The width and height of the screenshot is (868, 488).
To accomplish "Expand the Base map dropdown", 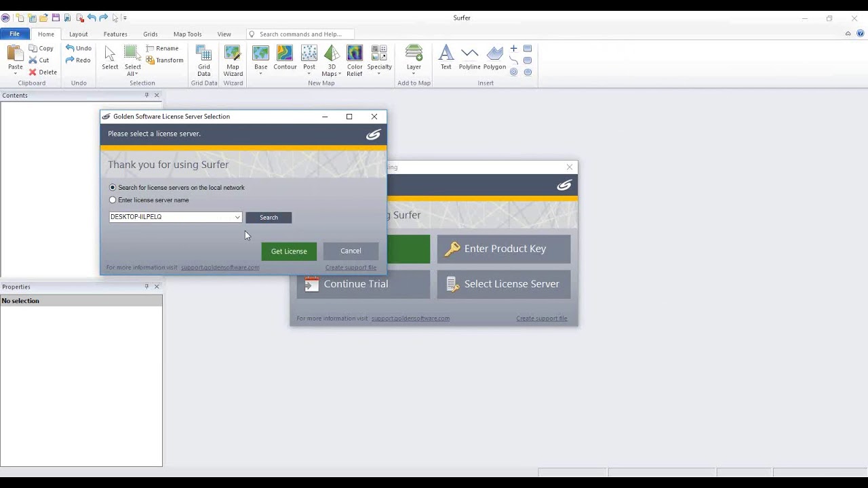I will pos(260,73).
